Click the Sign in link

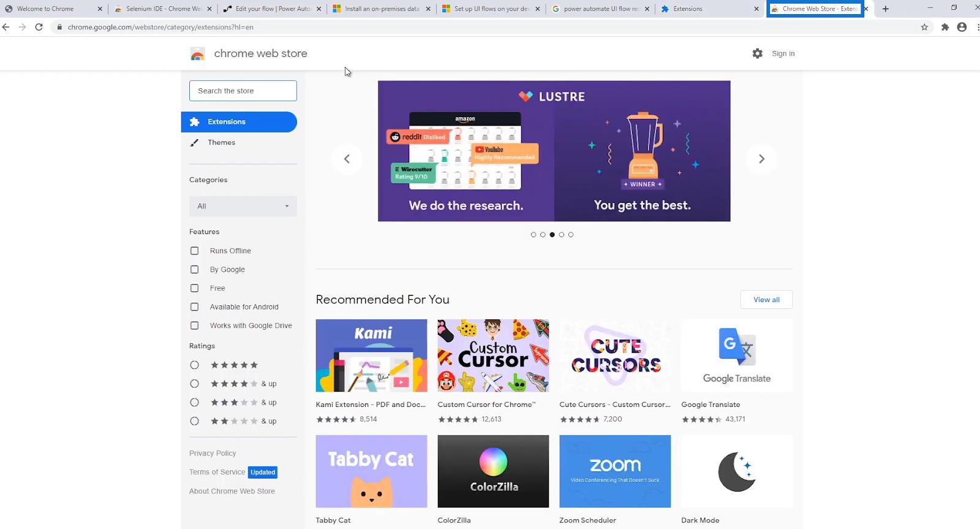tap(783, 53)
